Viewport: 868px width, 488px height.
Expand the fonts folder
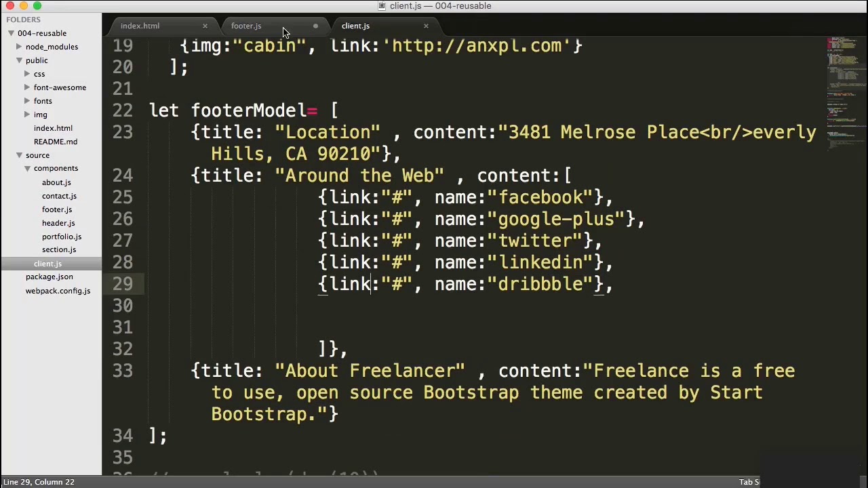(27, 101)
